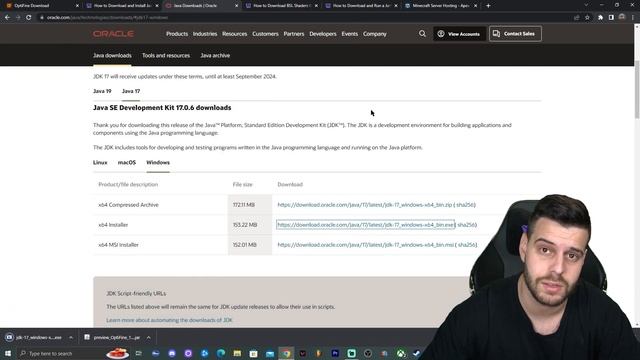Open the Mail app on the taskbar
640x360 pixels.
coord(270,353)
